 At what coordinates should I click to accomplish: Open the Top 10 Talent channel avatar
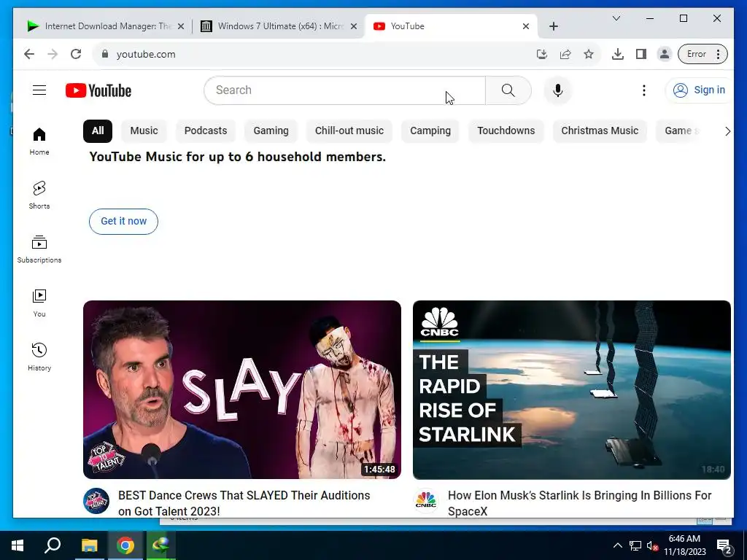[96, 500]
